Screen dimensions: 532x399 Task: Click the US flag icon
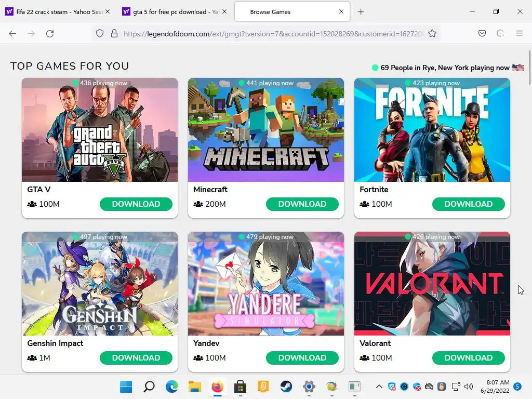pyautogui.click(x=518, y=68)
